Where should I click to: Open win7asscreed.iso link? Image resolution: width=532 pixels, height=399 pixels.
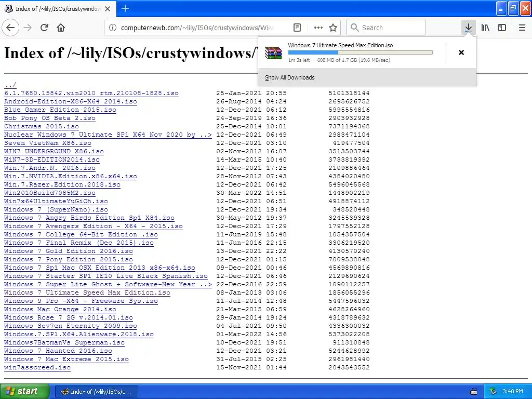pos(37,367)
